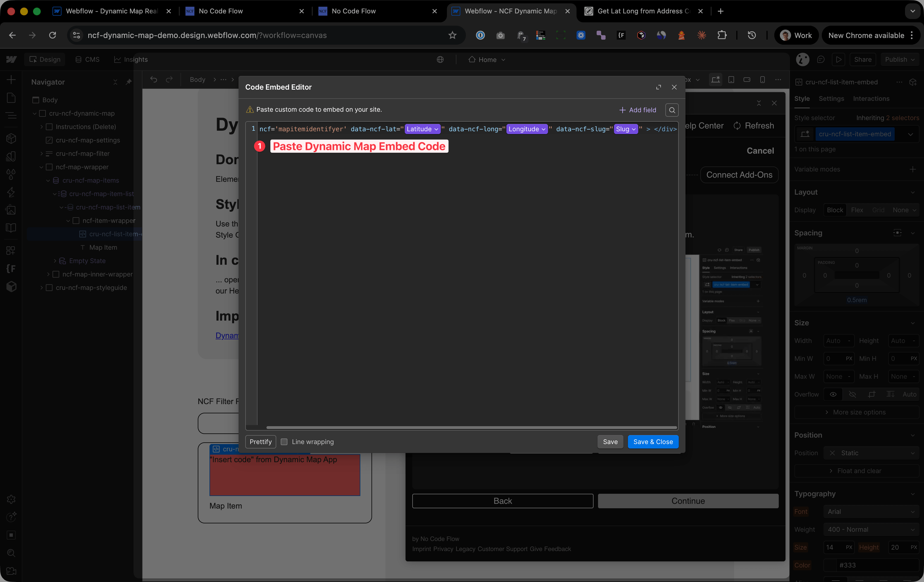The width and height of the screenshot is (924, 582).
Task: Open the search magnifier in left sidebar
Action: point(11,553)
